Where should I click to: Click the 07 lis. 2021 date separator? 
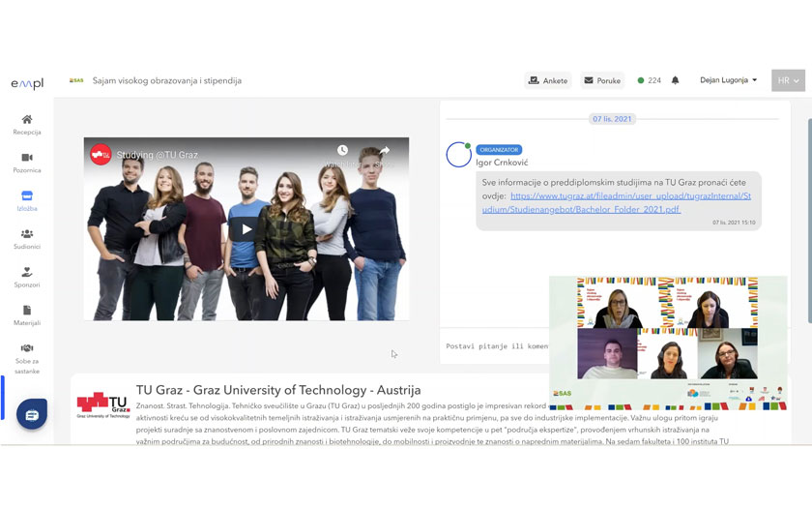(x=612, y=119)
